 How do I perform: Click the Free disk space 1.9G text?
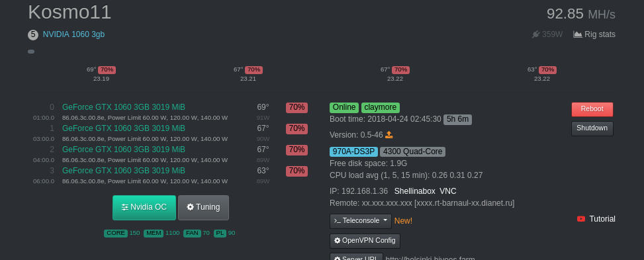[x=369, y=163]
